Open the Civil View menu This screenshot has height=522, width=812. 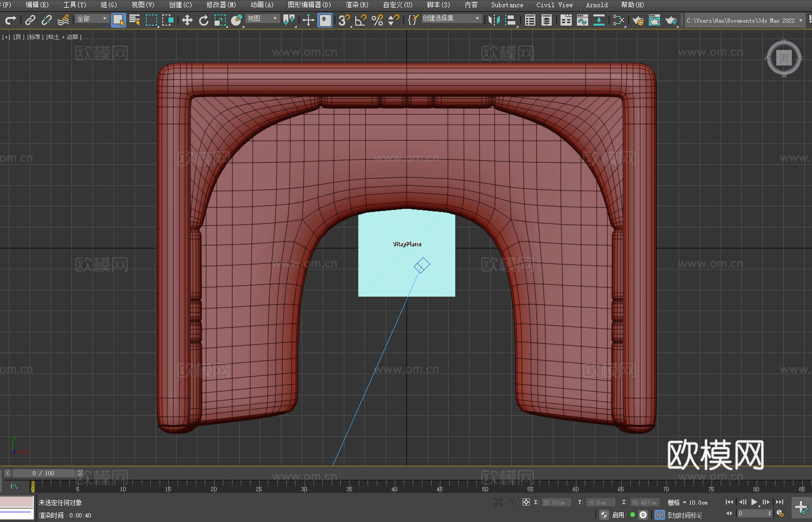point(554,5)
